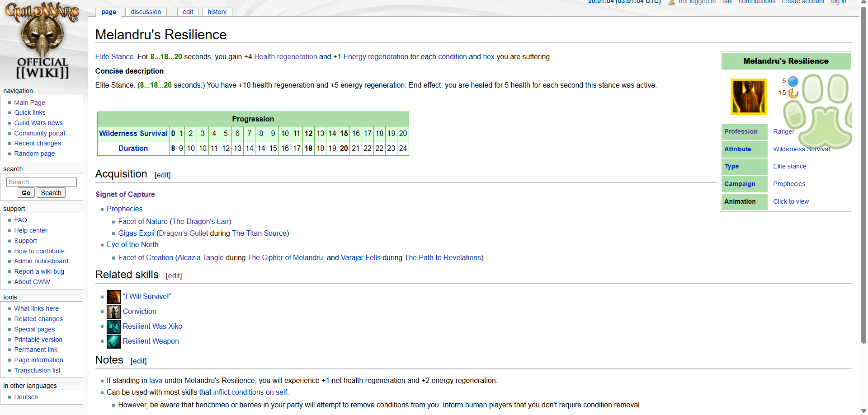This screenshot has height=415, width=868.
Task: Open the Resilient Weapon skill icon
Action: [113, 341]
